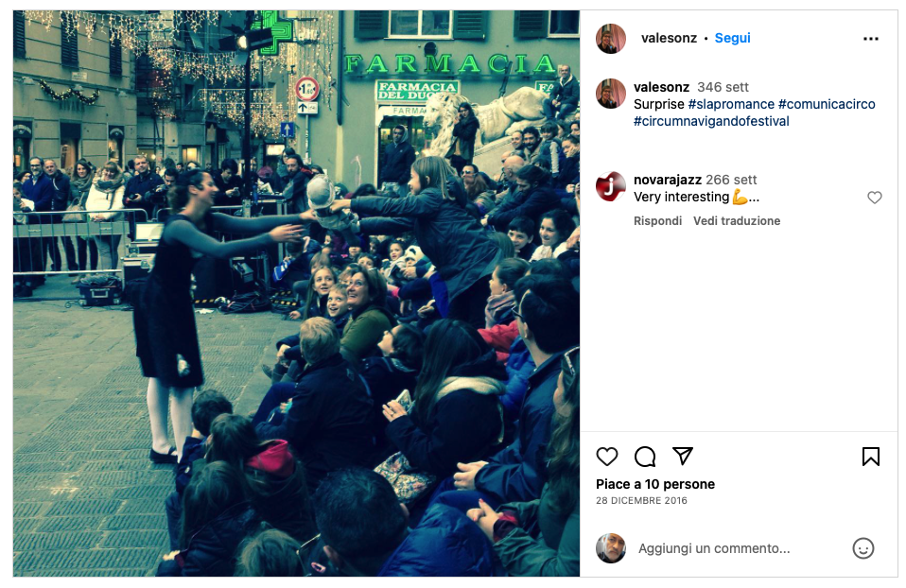Follow valesonz with the Segui link

tap(732, 38)
